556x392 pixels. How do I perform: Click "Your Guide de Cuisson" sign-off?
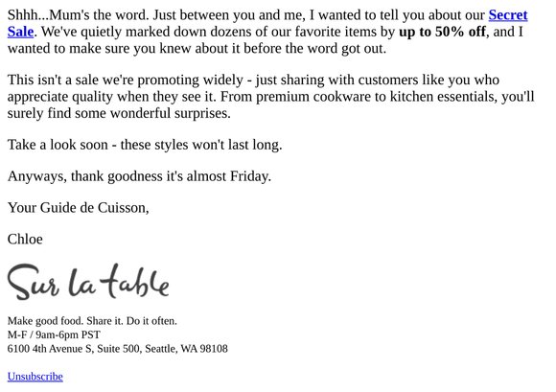coord(78,208)
